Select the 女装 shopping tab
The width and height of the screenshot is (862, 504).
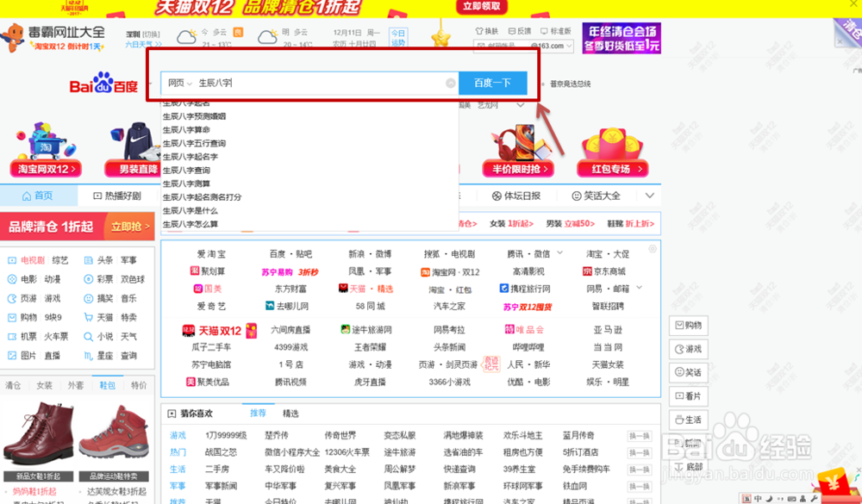[x=45, y=385]
